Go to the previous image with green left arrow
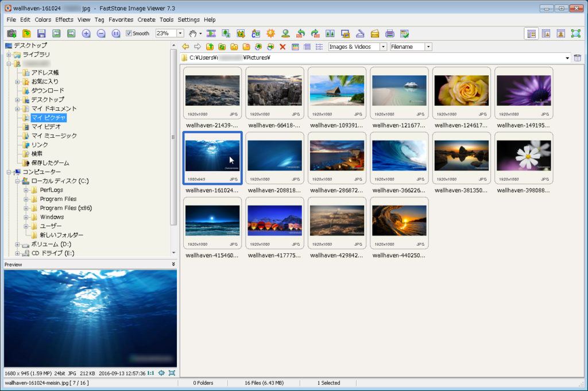This screenshot has width=588, height=391. 56,34
